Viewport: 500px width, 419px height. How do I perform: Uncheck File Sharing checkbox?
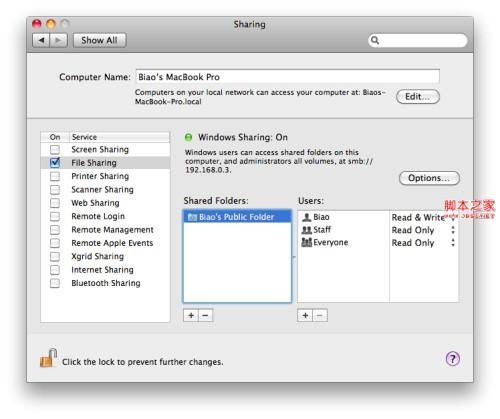click(55, 163)
